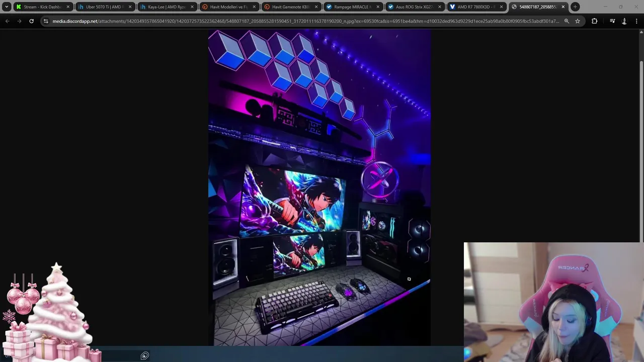644x362 pixels.
Task: Switch to the Havit Gamenote KB tab
Action: pyautogui.click(x=290, y=7)
